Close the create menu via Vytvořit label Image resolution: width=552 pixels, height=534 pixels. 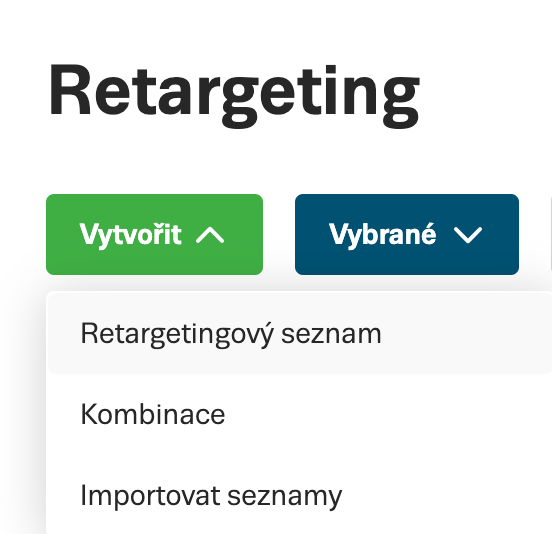coord(131,235)
